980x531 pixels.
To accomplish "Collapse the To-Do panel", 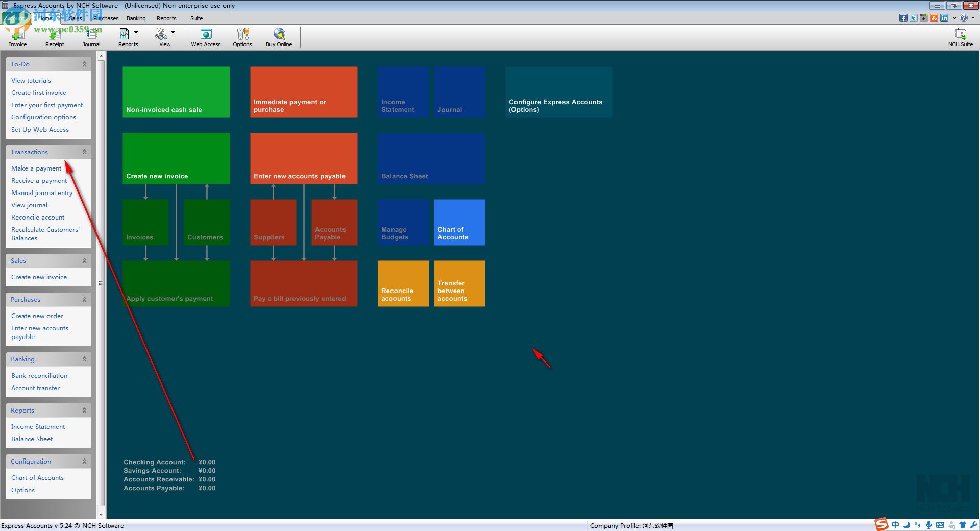I will (84, 64).
